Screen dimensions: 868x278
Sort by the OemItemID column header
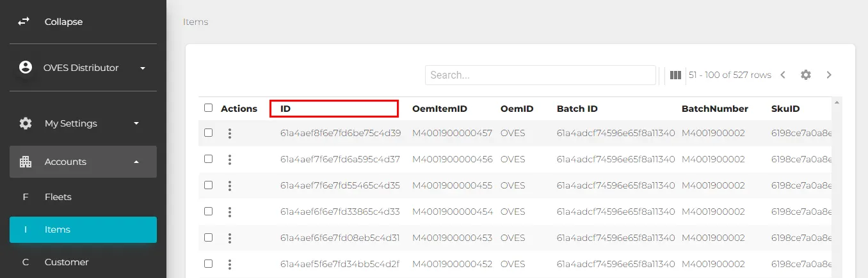[439, 109]
